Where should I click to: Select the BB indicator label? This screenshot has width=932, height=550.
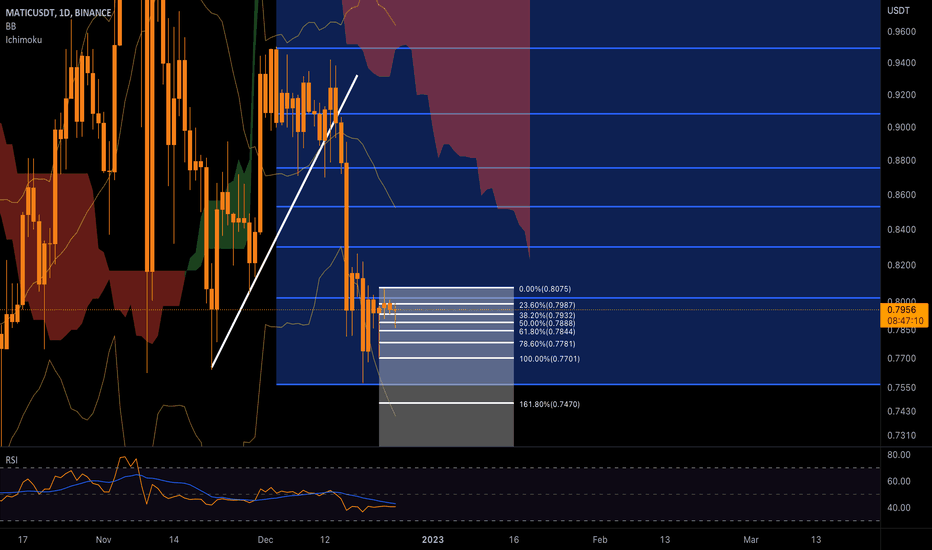click(11, 26)
